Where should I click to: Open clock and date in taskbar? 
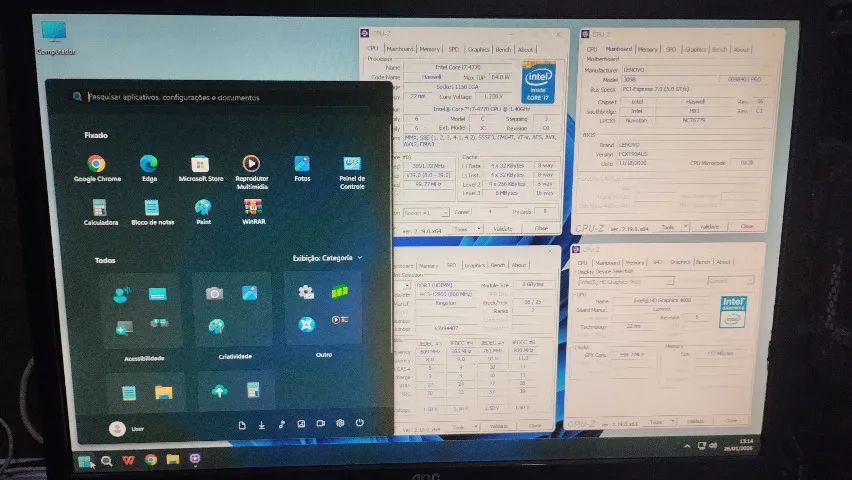click(x=738, y=444)
